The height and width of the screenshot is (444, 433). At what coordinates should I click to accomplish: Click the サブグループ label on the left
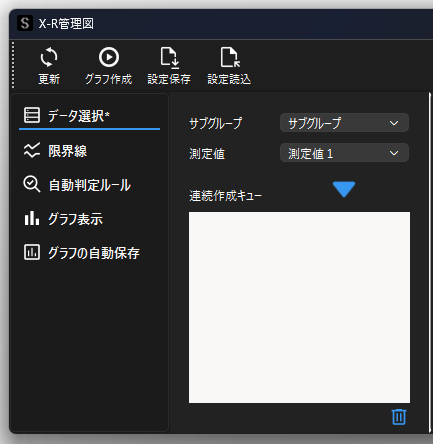click(215, 123)
